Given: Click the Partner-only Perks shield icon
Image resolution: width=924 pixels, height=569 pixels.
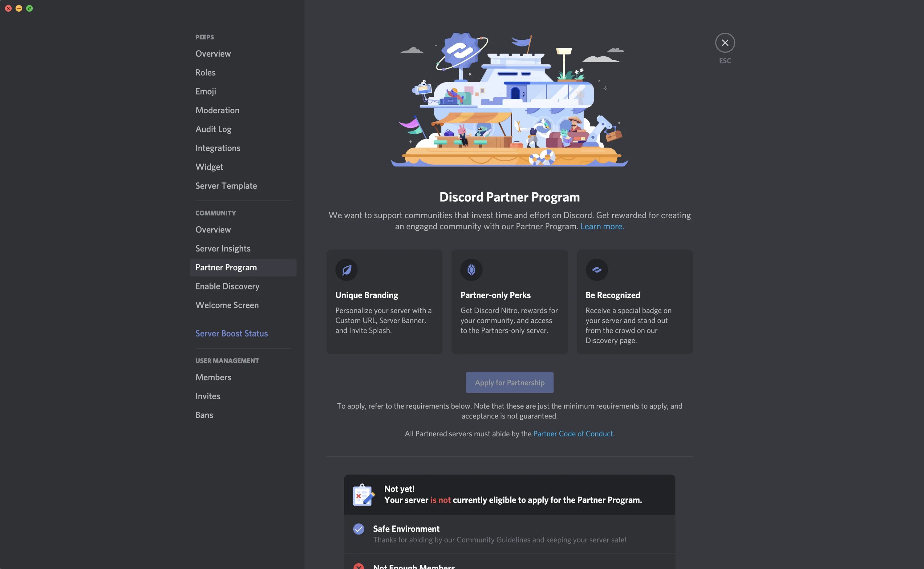Looking at the screenshot, I should (471, 269).
